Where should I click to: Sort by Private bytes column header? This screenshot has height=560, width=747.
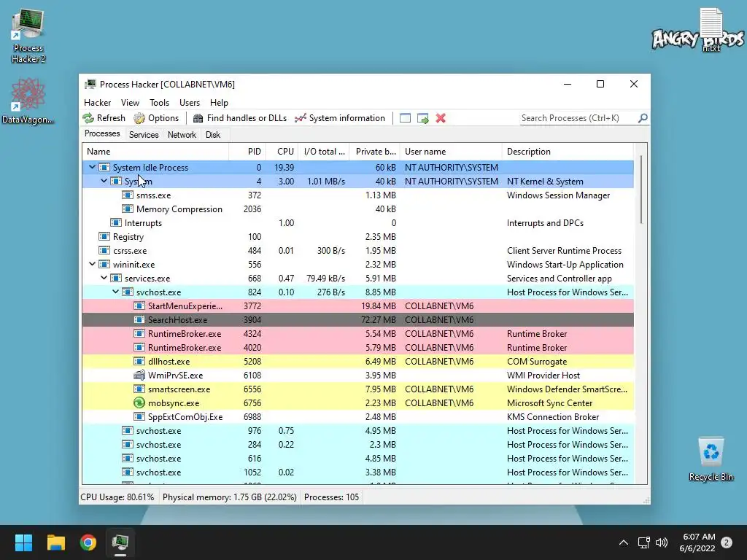(x=374, y=152)
